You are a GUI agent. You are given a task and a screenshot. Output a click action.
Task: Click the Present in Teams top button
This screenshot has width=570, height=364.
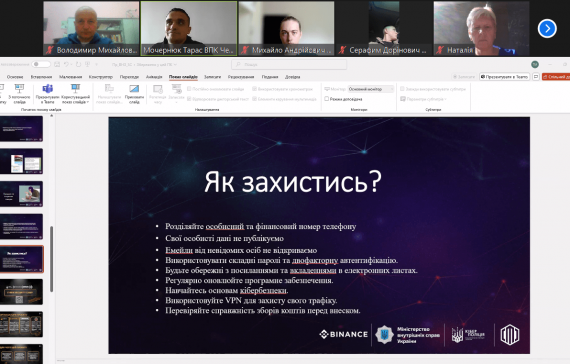(x=504, y=77)
